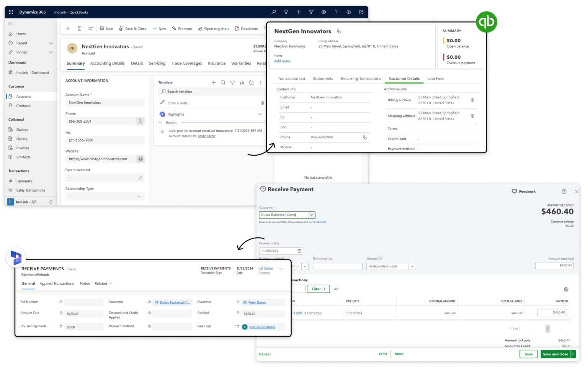Open the Search icon in Dynamics top bar
The height and width of the screenshot is (368, 588).
tap(273, 12)
